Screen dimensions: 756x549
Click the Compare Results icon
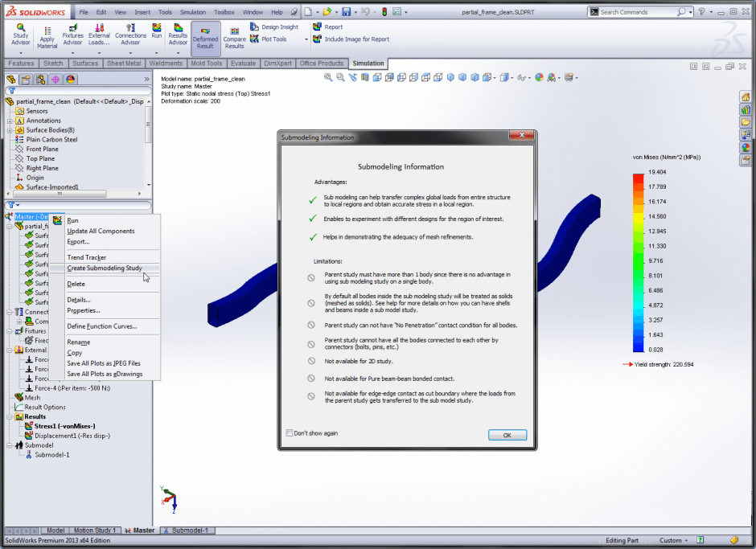234,37
